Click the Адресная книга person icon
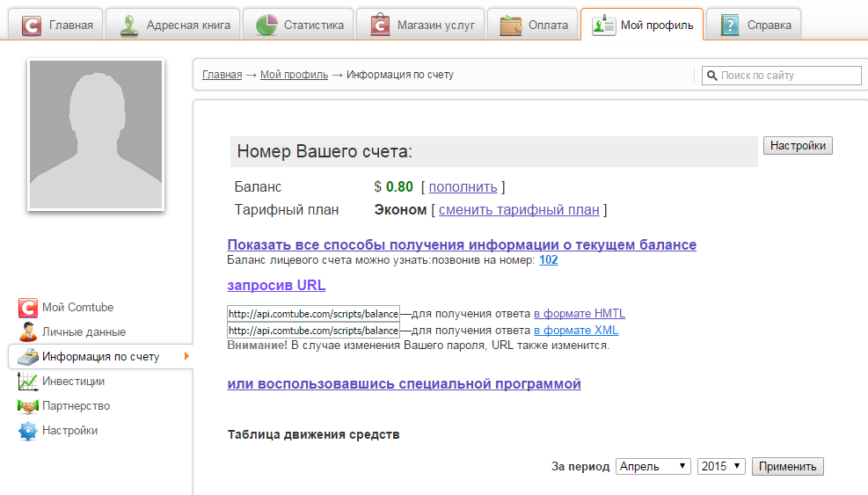868x495 pixels. click(x=129, y=25)
